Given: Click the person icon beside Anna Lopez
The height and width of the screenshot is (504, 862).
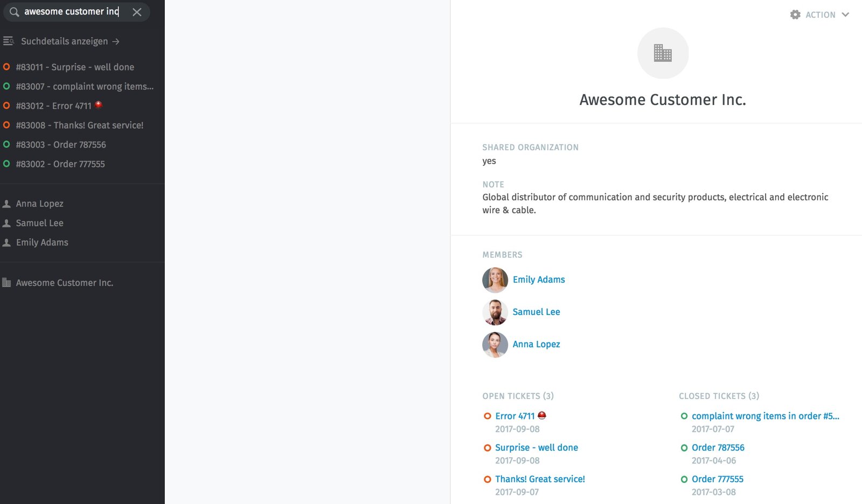Looking at the screenshot, I should point(8,204).
